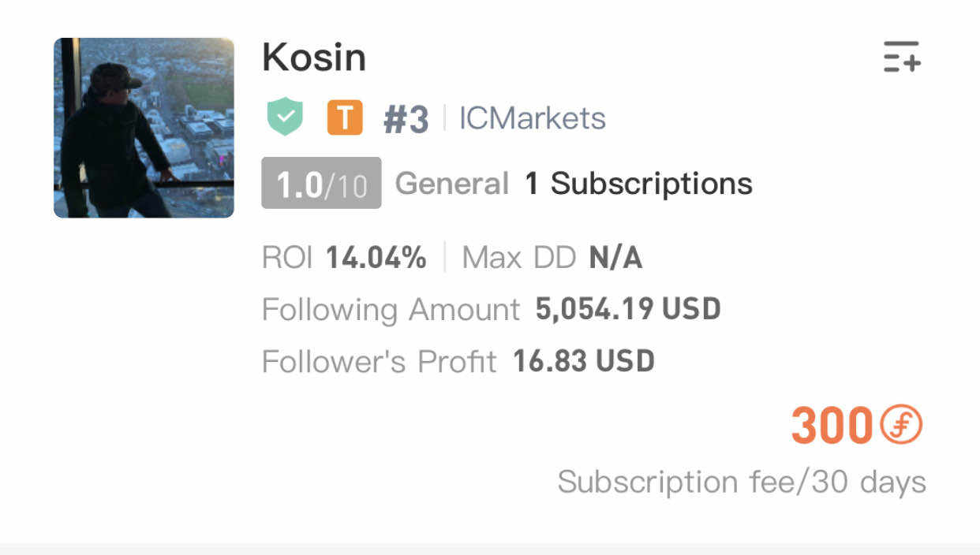The width and height of the screenshot is (980, 555).
Task: Tap the orange coin currency icon
Action: coord(901,426)
